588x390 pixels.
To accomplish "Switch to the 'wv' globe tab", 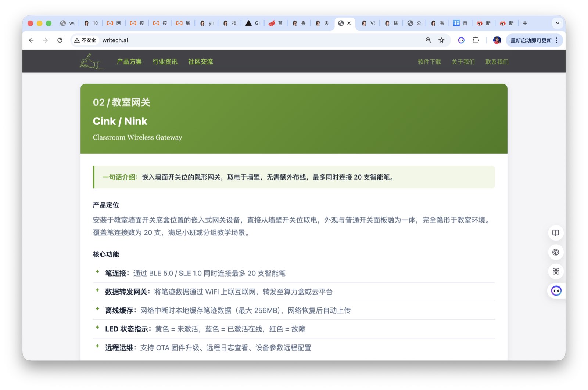I will click(67, 23).
